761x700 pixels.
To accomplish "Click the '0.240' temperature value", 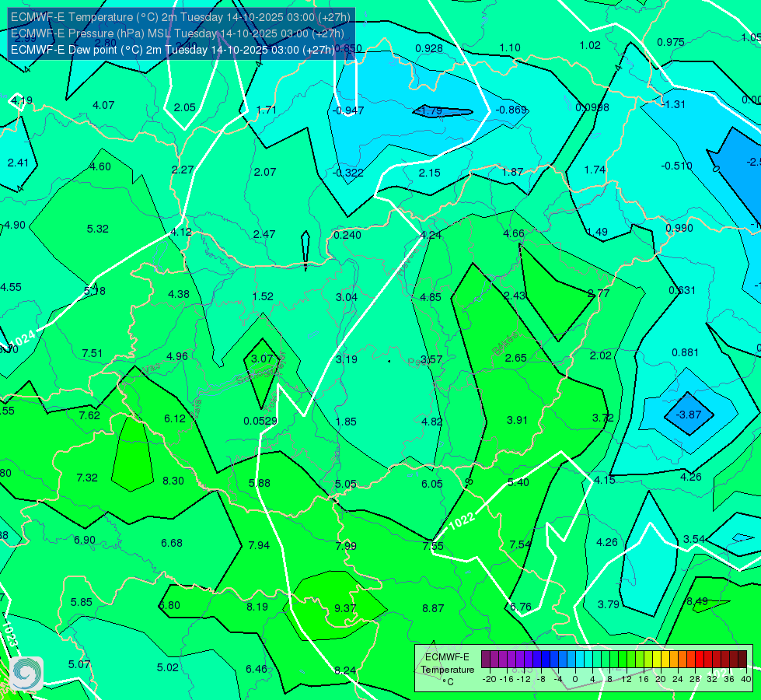I will click(x=347, y=235).
